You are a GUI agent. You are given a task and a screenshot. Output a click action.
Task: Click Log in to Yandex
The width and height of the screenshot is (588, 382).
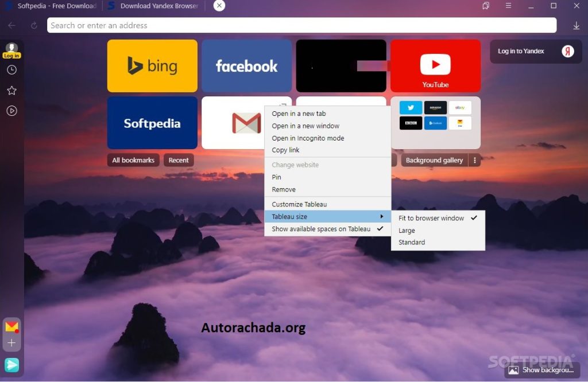[536, 51]
